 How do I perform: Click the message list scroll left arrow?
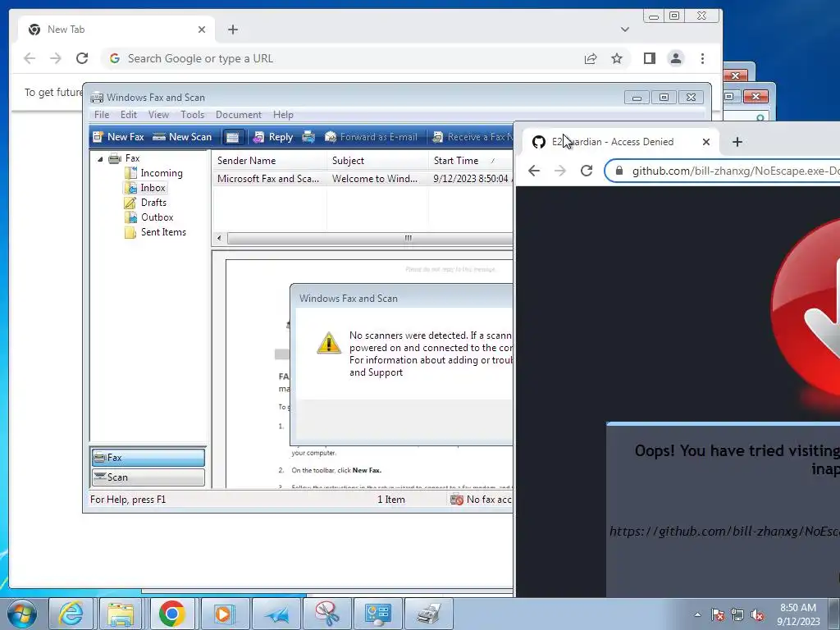(x=219, y=238)
